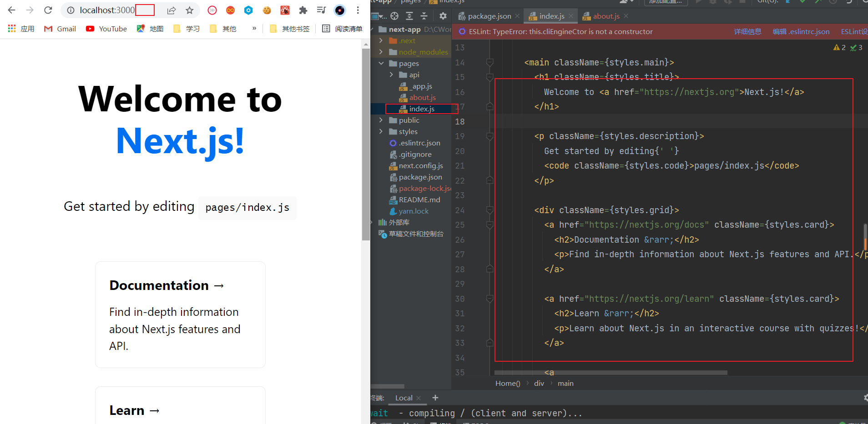Open the Learn card

pyautogui.click(x=180, y=405)
